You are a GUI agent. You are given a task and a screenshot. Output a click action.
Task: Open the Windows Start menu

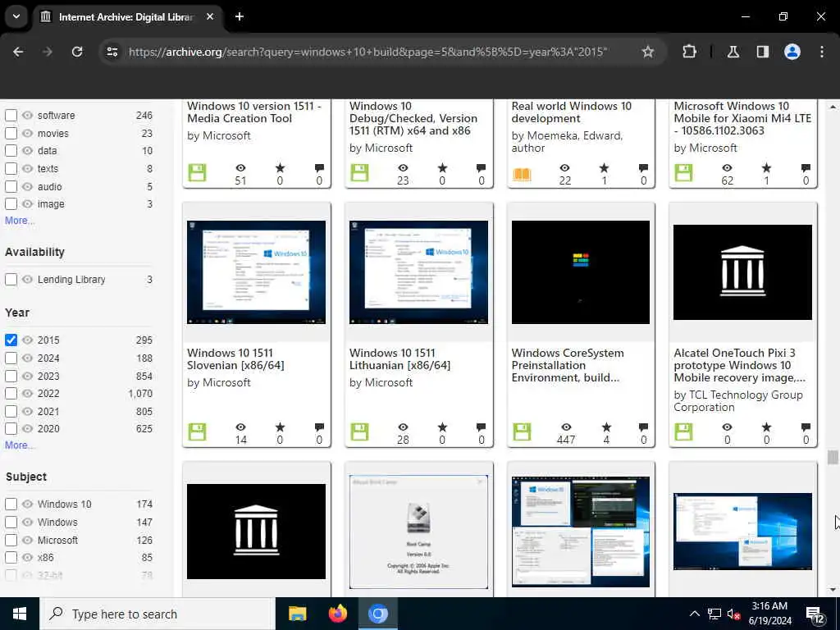(20, 614)
